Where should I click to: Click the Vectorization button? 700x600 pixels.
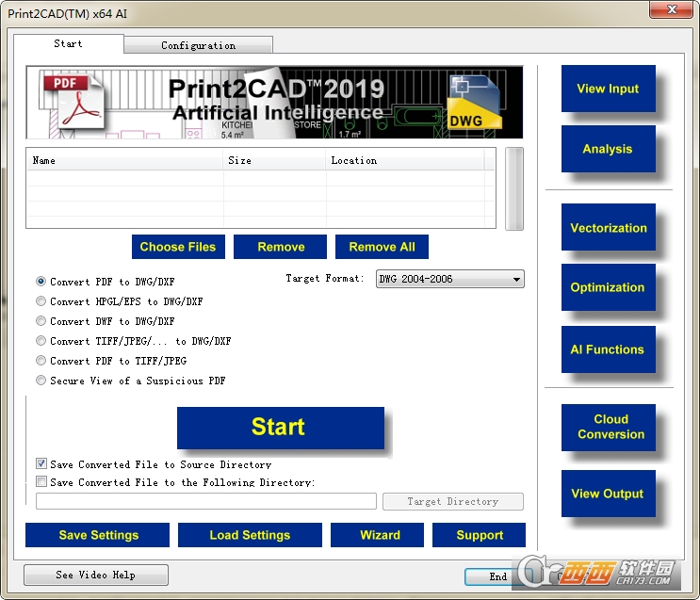(608, 228)
